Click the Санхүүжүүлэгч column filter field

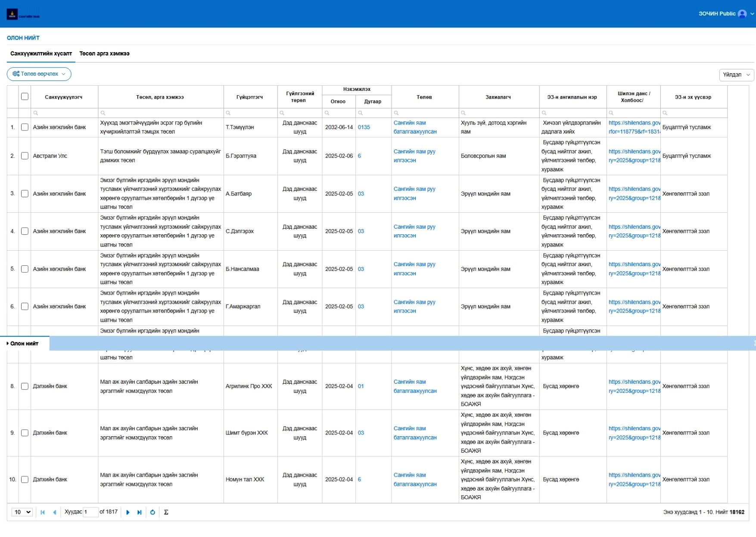(65, 113)
